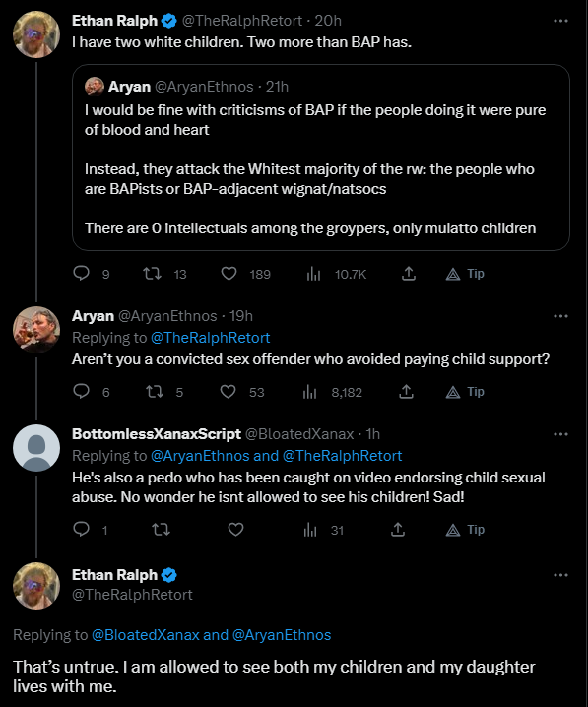Screen dimensions: 588x707
Task: Like BottomlessXanaxScript's reply
Action: (235, 529)
